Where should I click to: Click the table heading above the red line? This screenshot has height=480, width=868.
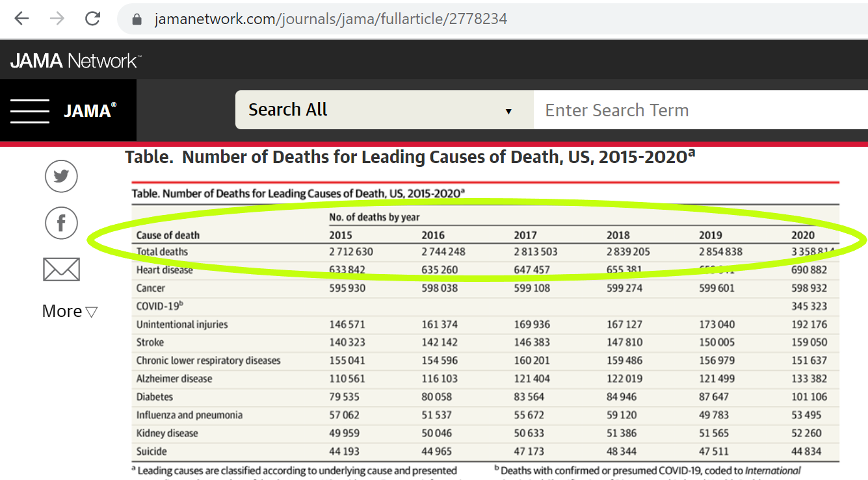(x=410, y=157)
